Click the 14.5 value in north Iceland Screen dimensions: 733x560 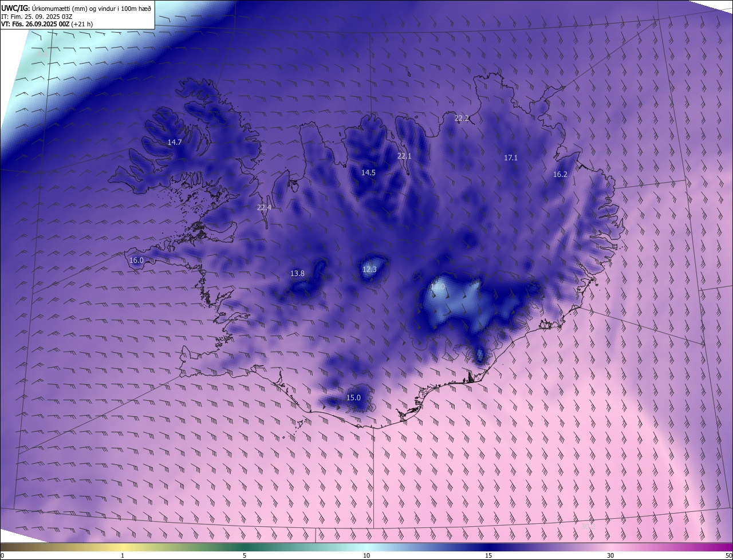click(x=368, y=172)
